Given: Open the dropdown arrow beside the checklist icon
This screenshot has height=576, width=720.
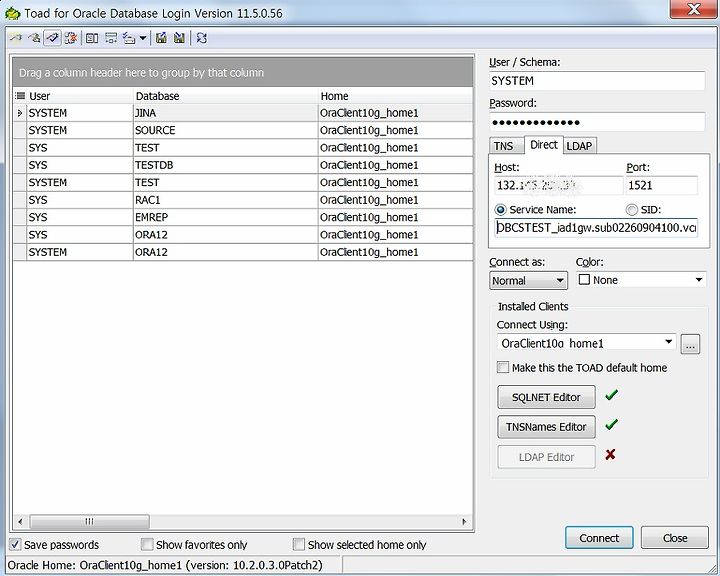Looking at the screenshot, I should pos(143,38).
